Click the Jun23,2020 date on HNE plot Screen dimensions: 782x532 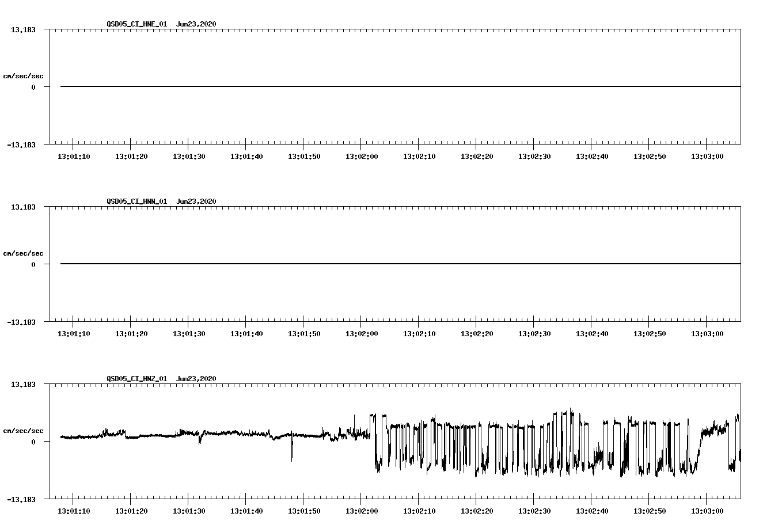pos(196,24)
